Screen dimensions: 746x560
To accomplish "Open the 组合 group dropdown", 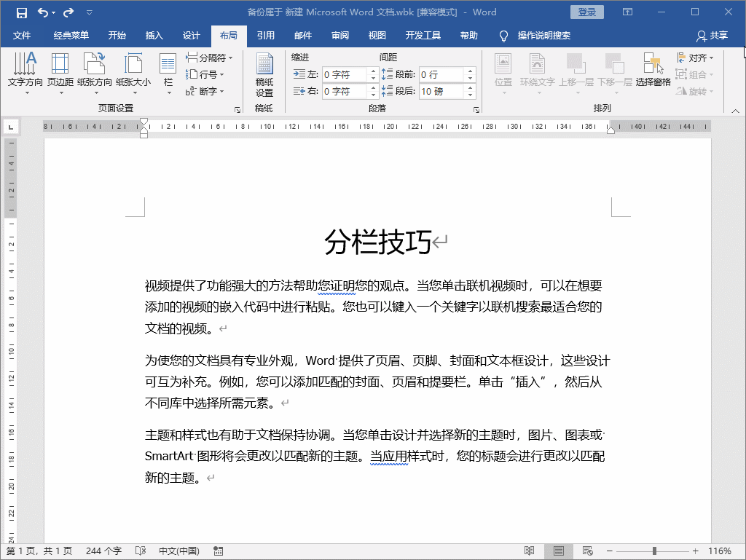I will pyautogui.click(x=695, y=74).
